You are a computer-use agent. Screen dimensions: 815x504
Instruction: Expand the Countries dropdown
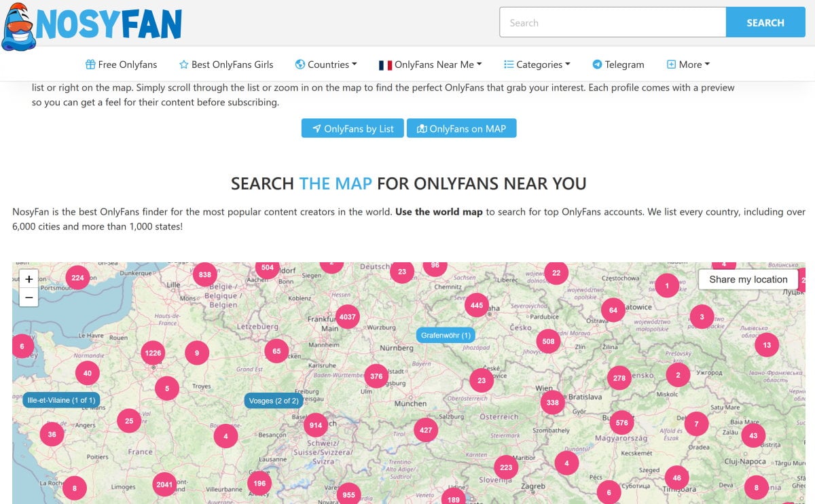326,65
